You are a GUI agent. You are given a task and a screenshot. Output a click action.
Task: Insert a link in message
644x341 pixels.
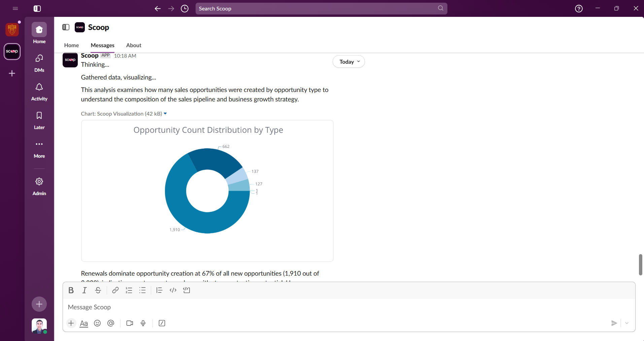(x=115, y=290)
